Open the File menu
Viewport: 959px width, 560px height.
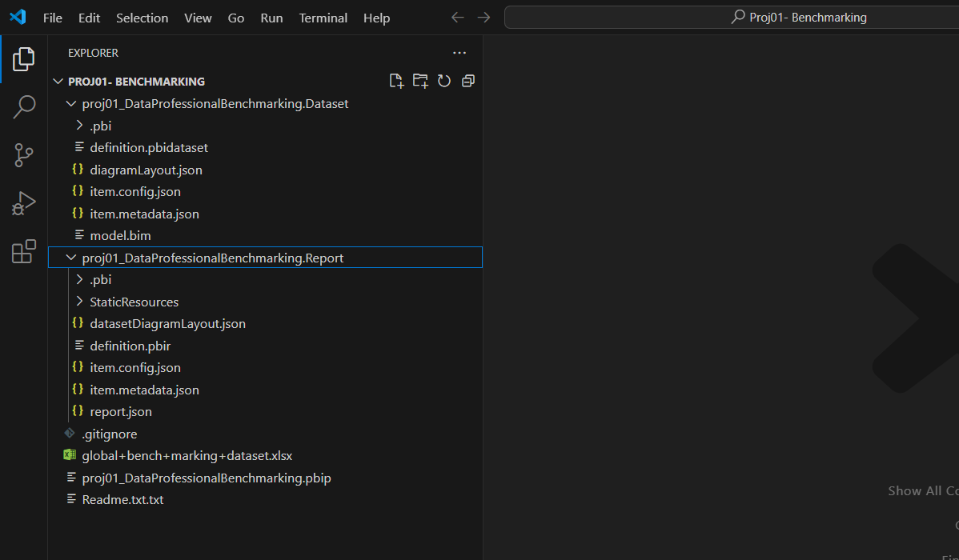coord(52,18)
